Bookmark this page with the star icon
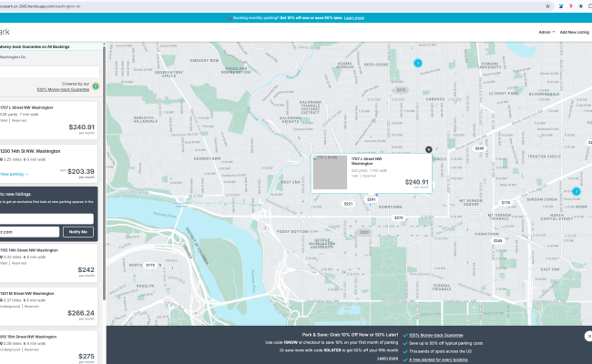 (547, 6)
